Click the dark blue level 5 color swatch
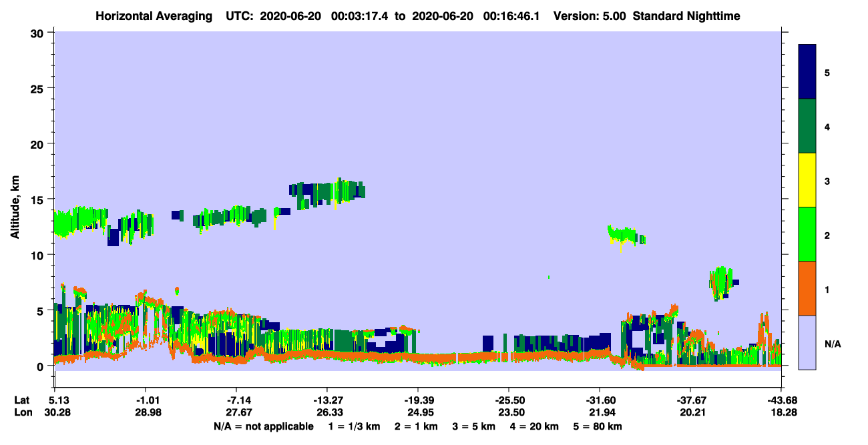Screen dimensions: 868x445 pyautogui.click(x=807, y=72)
